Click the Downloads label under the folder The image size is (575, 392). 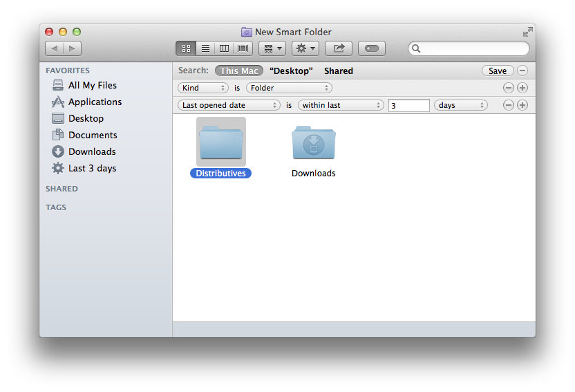[314, 173]
